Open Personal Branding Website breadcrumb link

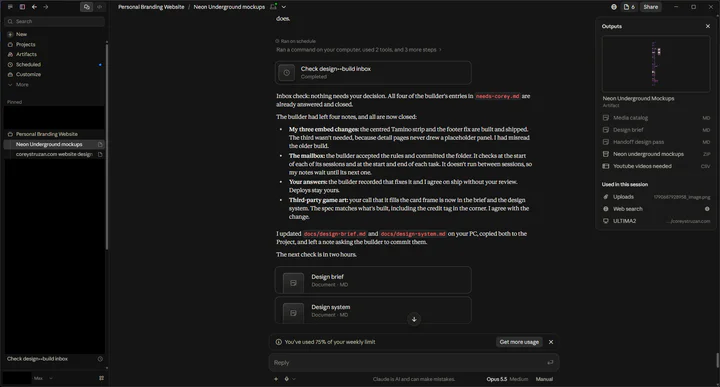(x=151, y=7)
